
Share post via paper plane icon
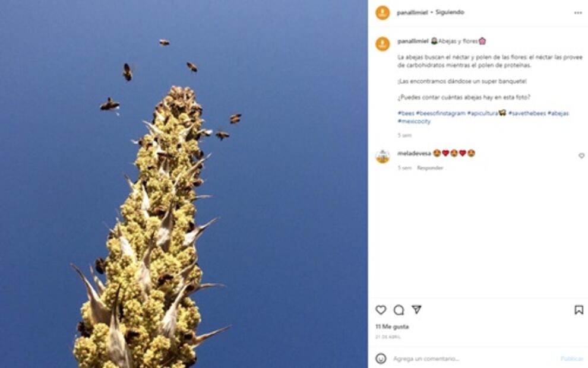[416, 310]
